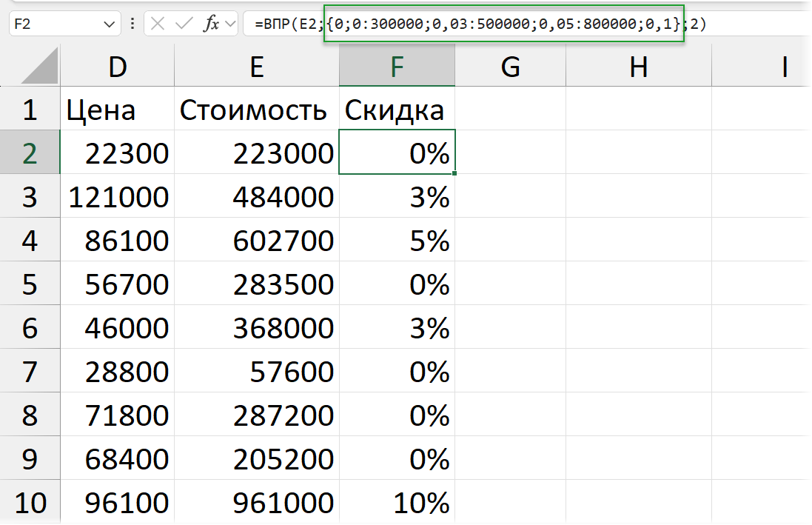Click the 10% discount cell
Viewport: 812px width, 525px height.
point(397,502)
